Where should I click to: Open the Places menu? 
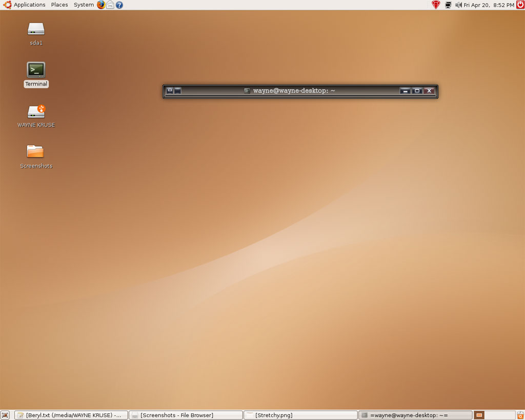point(59,5)
